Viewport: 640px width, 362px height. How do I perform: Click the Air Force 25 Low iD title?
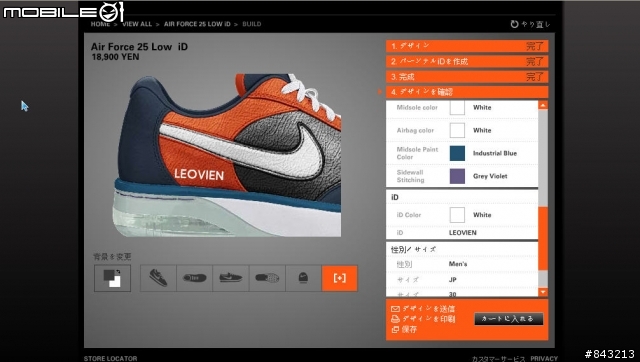(x=139, y=47)
